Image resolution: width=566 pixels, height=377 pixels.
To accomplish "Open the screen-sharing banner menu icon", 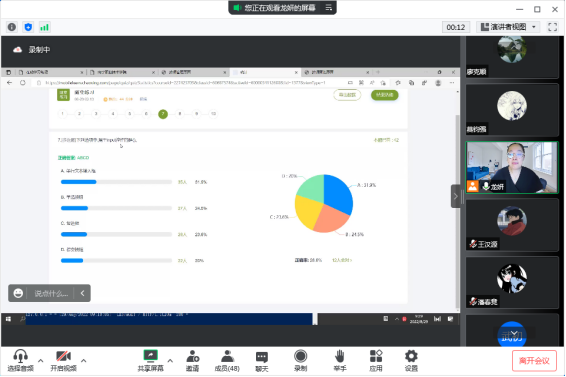I will coord(328,8).
